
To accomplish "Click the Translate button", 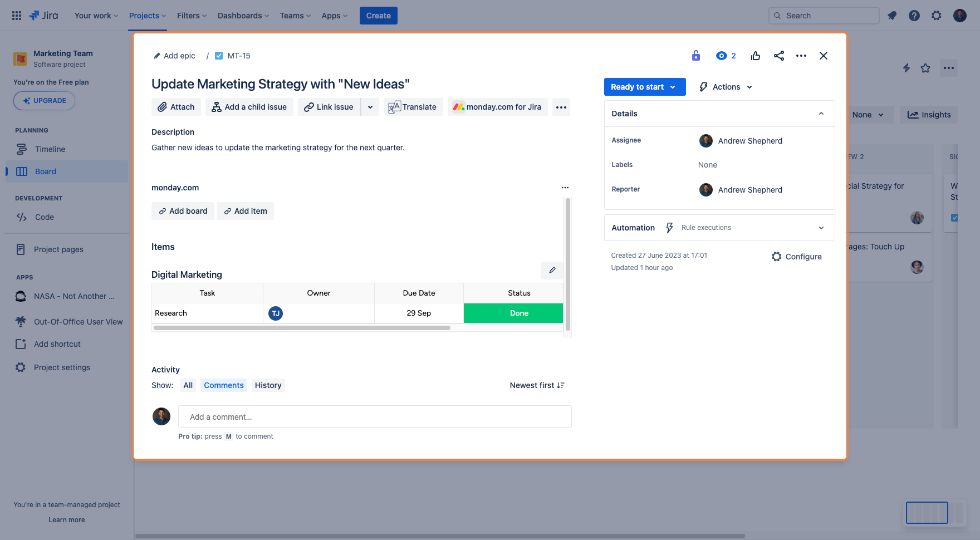I will point(413,107).
